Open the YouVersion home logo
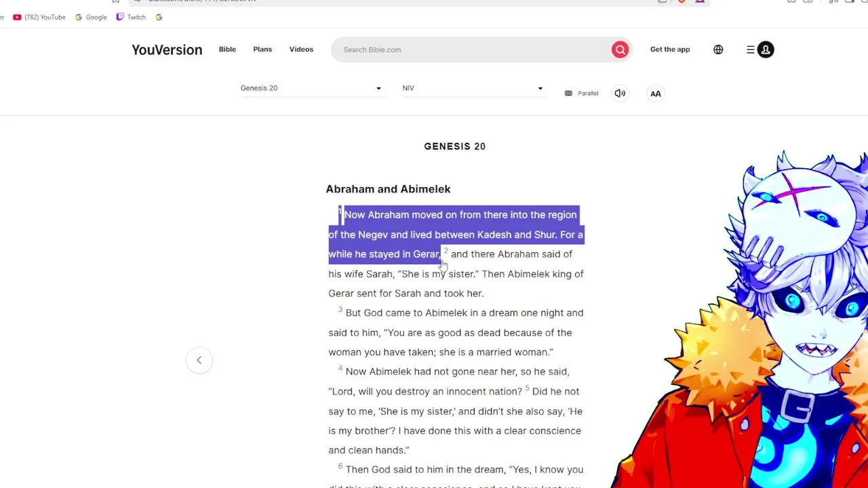868x488 pixels. point(167,49)
